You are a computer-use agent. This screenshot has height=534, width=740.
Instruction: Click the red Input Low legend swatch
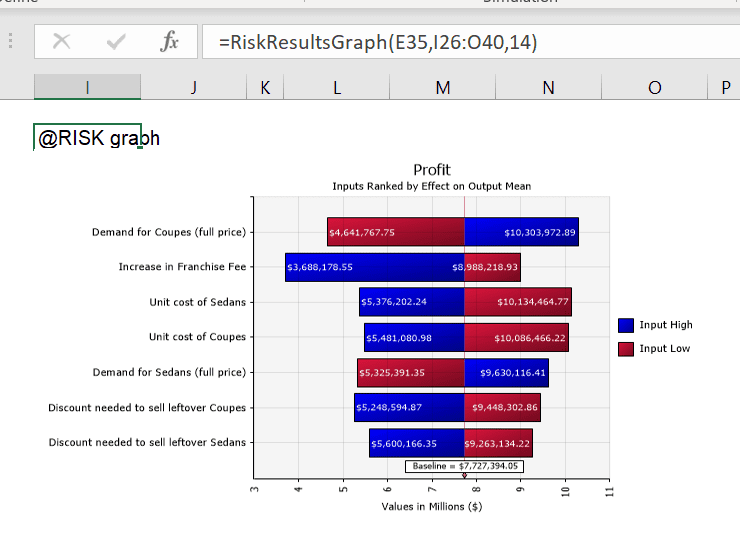coord(626,349)
